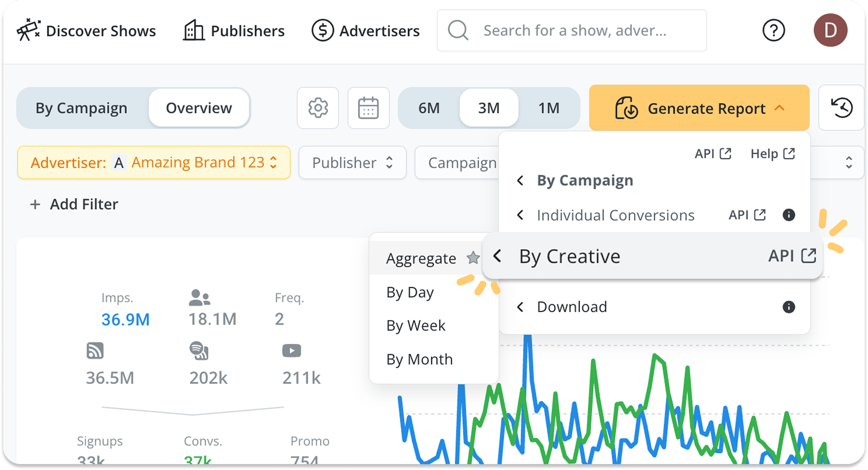Select the 1M time range
Screen dimensions: 868x470
pyautogui.click(x=549, y=108)
